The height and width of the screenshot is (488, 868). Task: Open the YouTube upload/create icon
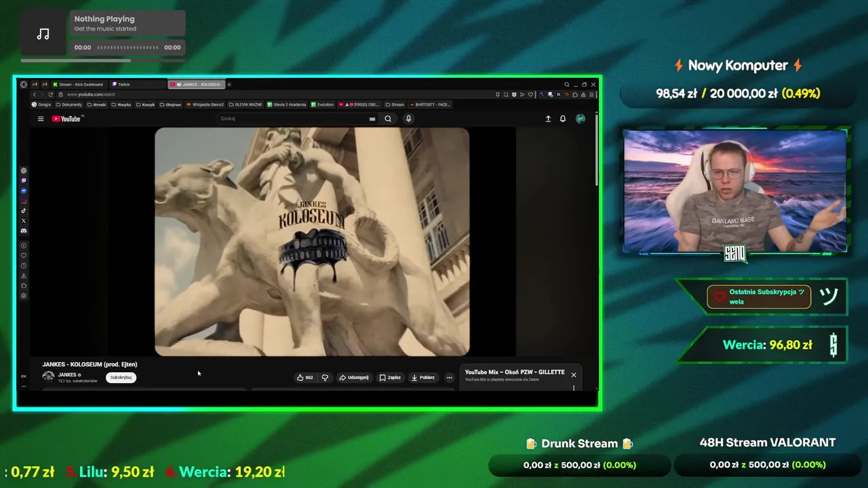tap(548, 119)
